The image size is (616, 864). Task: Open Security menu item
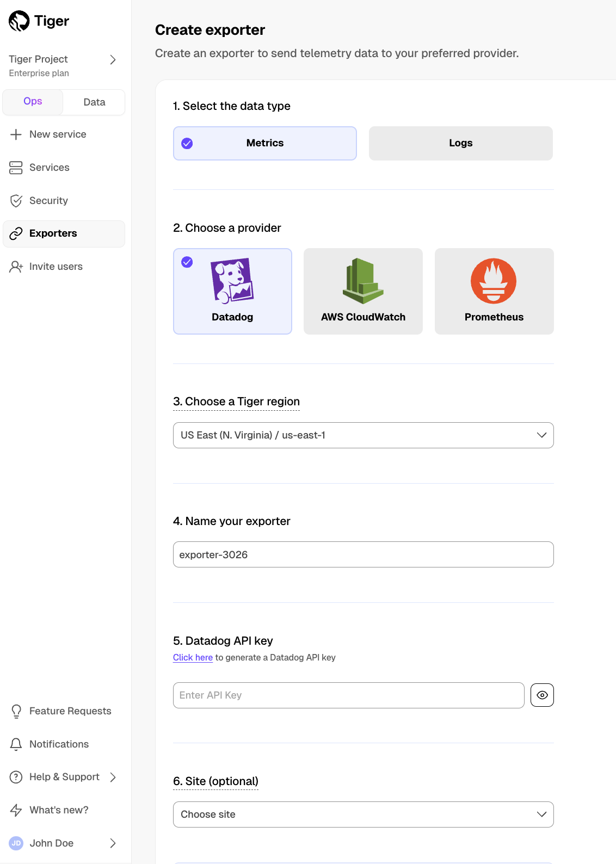coord(64,201)
